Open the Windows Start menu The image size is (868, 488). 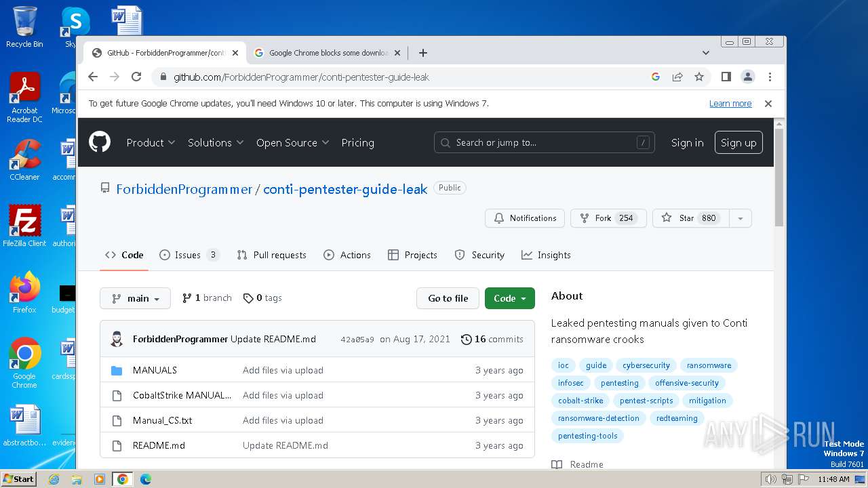pos(18,479)
